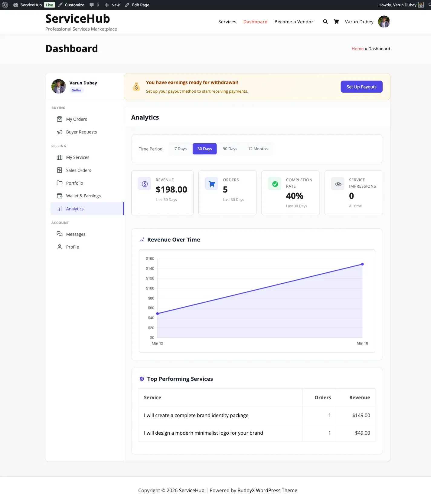Open the search magnifier icon in header

(325, 22)
